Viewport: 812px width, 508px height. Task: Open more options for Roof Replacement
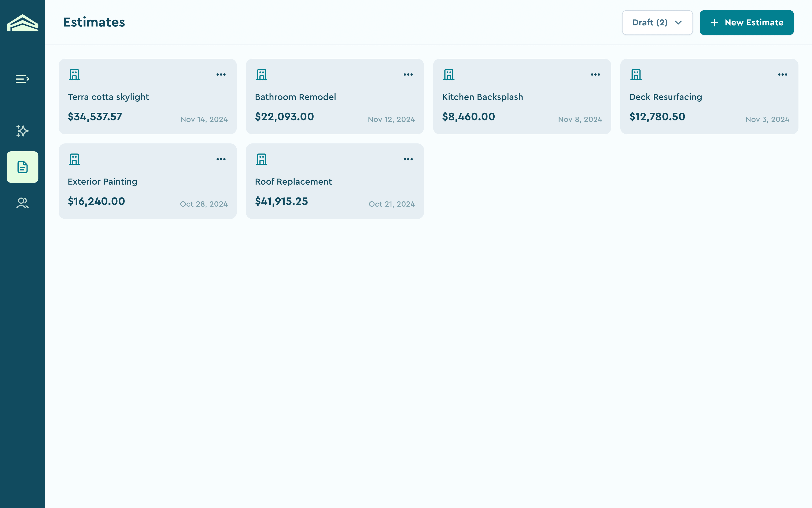[408, 159]
